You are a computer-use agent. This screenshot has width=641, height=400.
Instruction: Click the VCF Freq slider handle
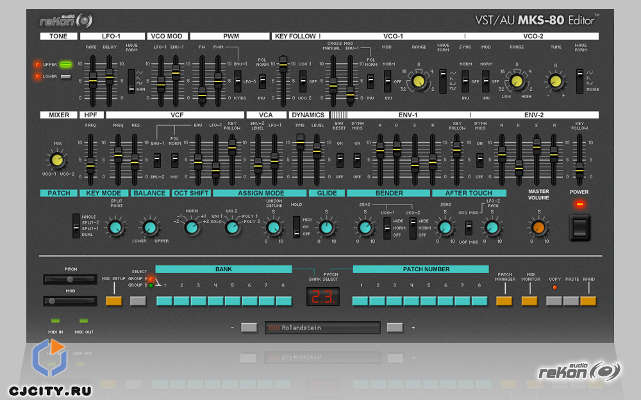pos(118,153)
